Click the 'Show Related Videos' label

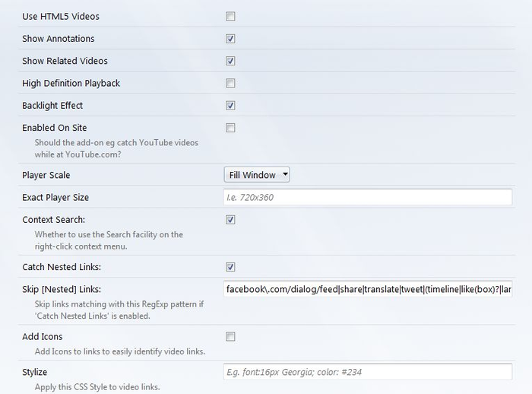coord(65,61)
